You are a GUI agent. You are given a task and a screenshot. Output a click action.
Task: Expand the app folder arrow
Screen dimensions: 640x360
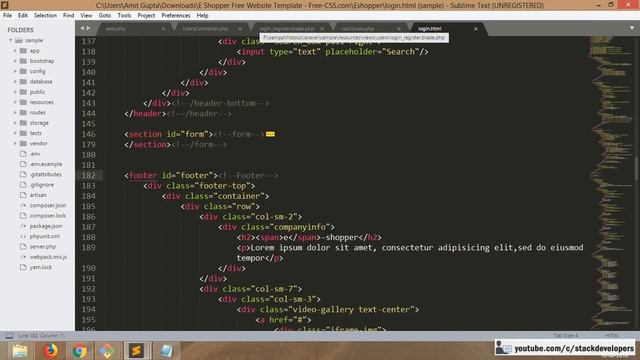click(x=15, y=51)
